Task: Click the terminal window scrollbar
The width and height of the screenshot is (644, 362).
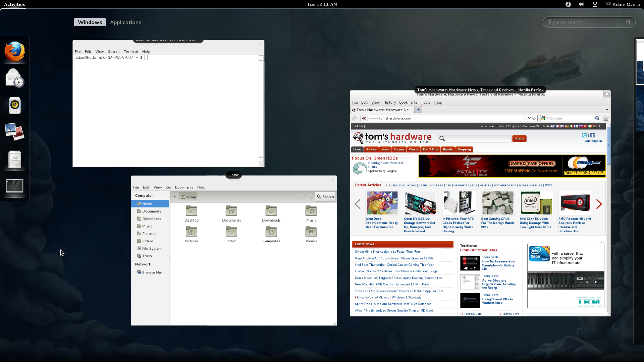Action: [x=261, y=109]
